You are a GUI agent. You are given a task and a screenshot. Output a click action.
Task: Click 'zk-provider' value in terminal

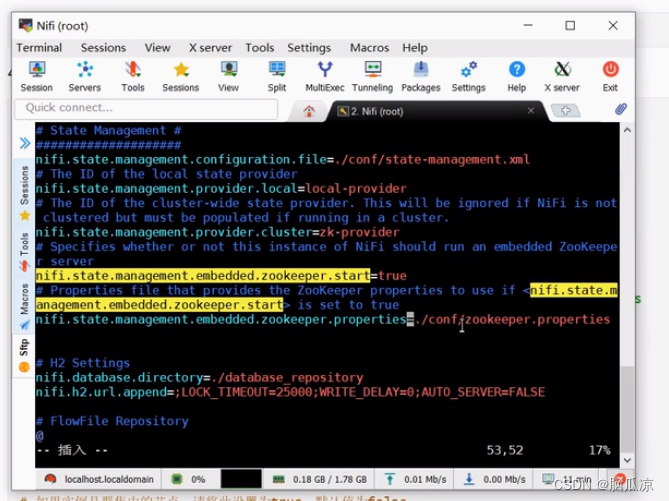(x=360, y=232)
